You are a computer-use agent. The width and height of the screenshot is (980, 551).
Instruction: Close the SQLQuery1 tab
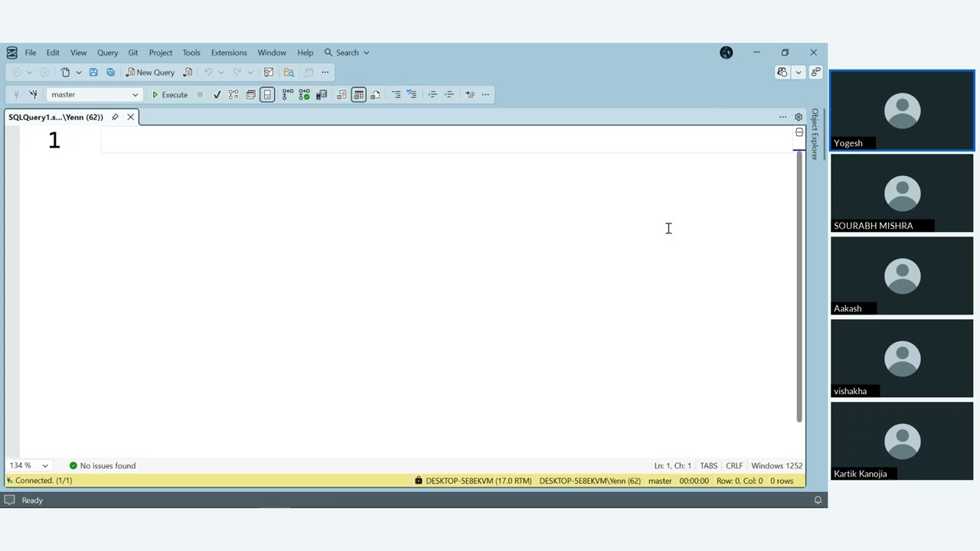(x=131, y=117)
